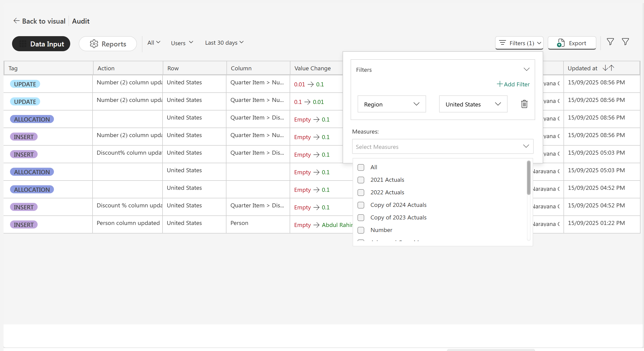Open the Users filter menu
This screenshot has height=351, width=644.
pyautogui.click(x=182, y=43)
